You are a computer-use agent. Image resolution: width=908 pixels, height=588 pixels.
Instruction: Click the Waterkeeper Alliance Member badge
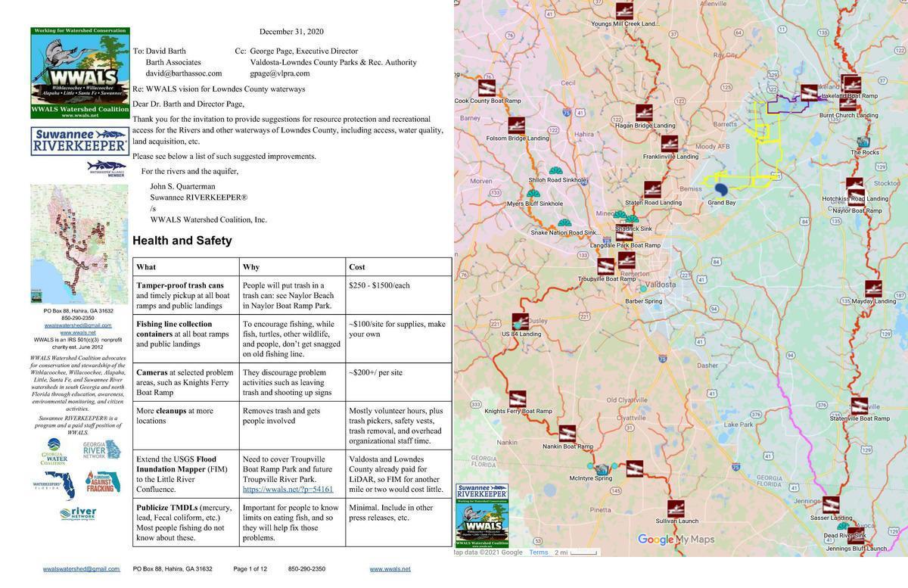[x=106, y=168]
